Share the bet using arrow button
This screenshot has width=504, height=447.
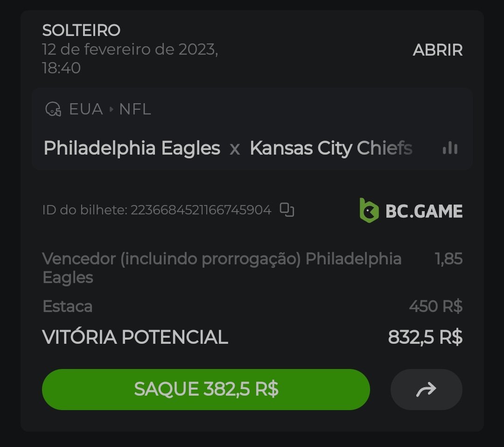pos(426,390)
